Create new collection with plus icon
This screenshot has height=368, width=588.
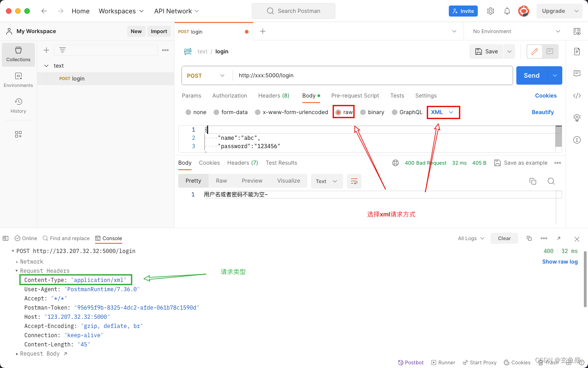click(46, 50)
